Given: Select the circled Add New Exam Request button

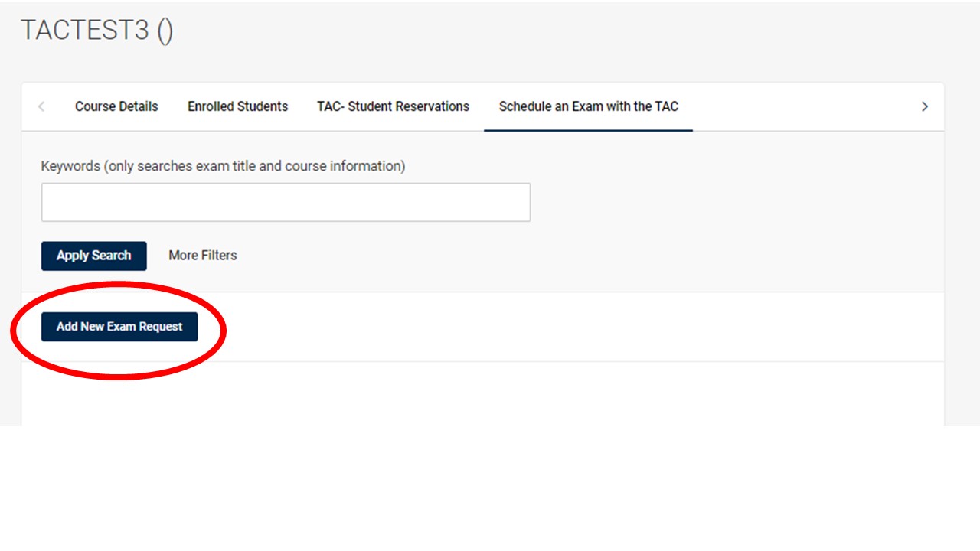Looking at the screenshot, I should [119, 327].
